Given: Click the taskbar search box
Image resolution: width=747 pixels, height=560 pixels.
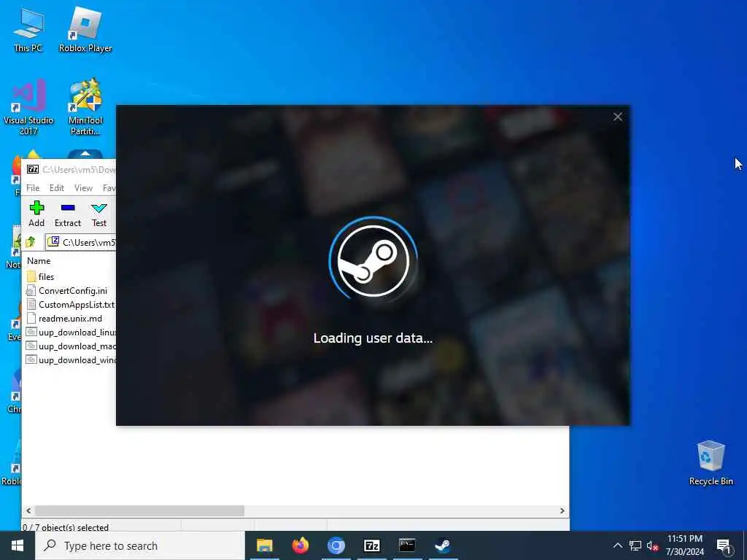Looking at the screenshot, I should click(x=140, y=545).
